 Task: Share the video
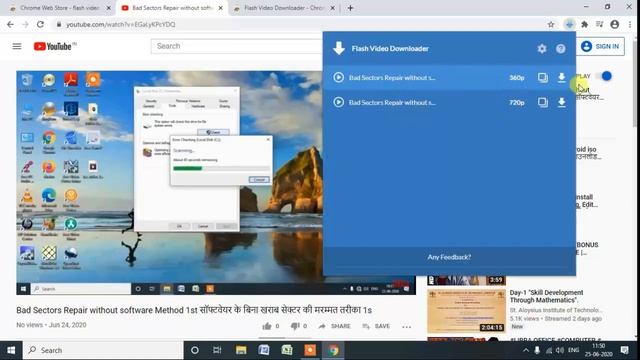[x=334, y=326]
